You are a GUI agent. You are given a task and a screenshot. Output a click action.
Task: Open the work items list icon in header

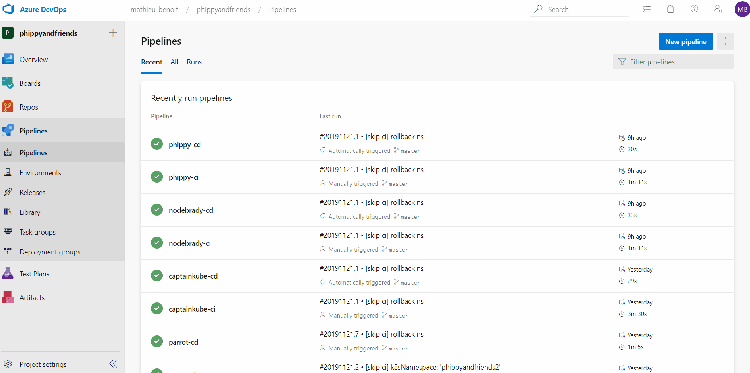[648, 9]
